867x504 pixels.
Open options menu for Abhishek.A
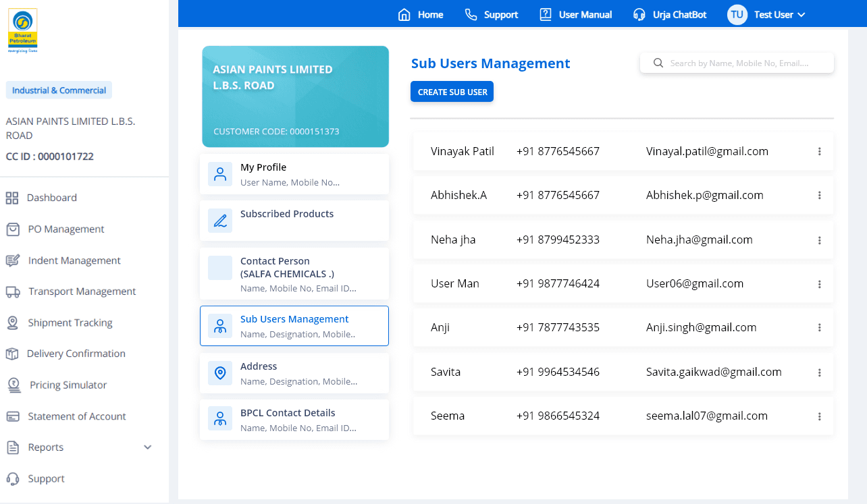tap(819, 196)
